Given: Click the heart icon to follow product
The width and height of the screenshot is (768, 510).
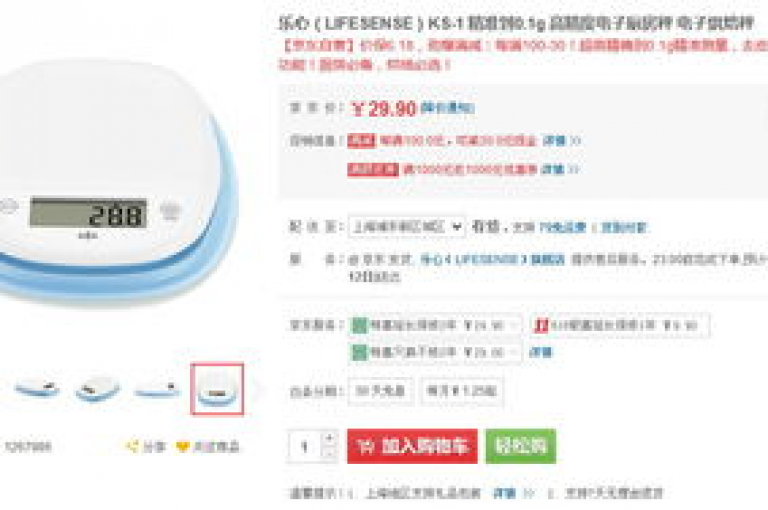Looking at the screenshot, I should point(182,446).
